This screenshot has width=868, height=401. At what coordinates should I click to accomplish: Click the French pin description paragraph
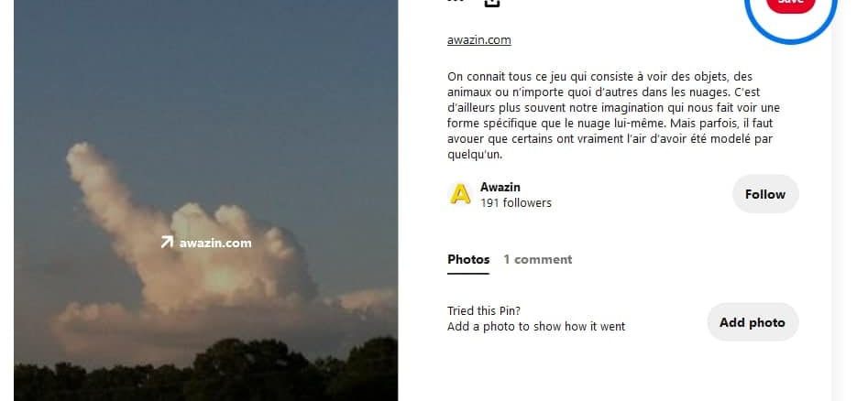click(x=613, y=115)
